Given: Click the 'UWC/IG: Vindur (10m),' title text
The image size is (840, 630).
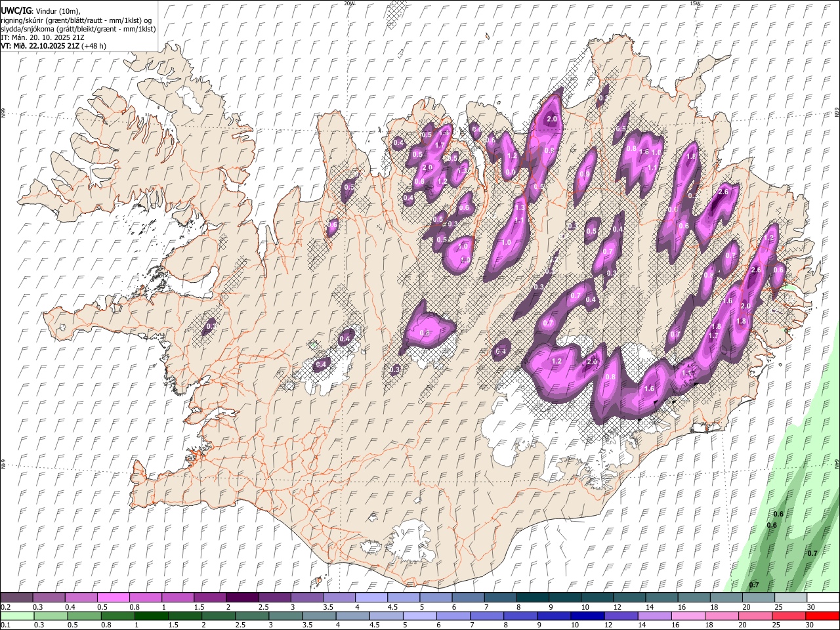Looking at the screenshot, I should tap(40, 11).
